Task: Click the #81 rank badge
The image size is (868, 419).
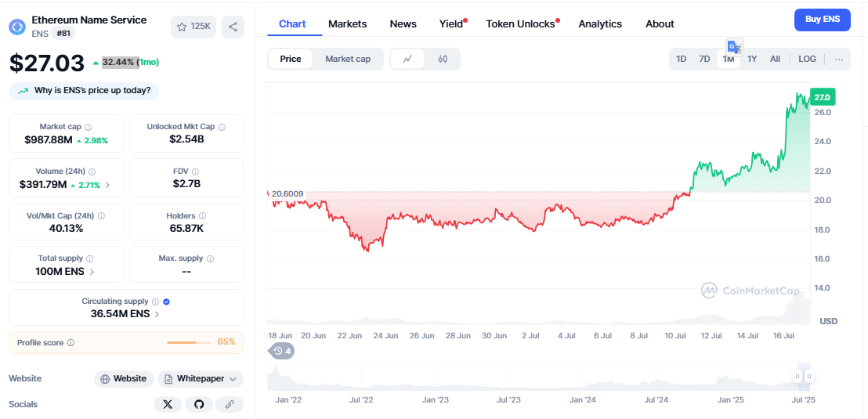Action: 63,33
